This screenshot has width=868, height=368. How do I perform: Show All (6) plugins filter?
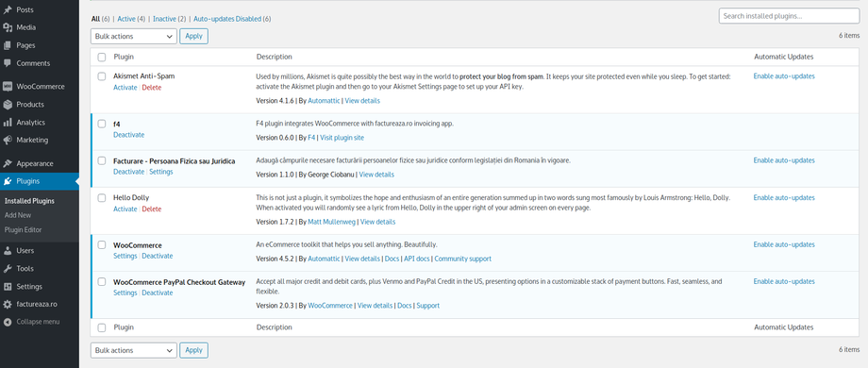pos(101,19)
